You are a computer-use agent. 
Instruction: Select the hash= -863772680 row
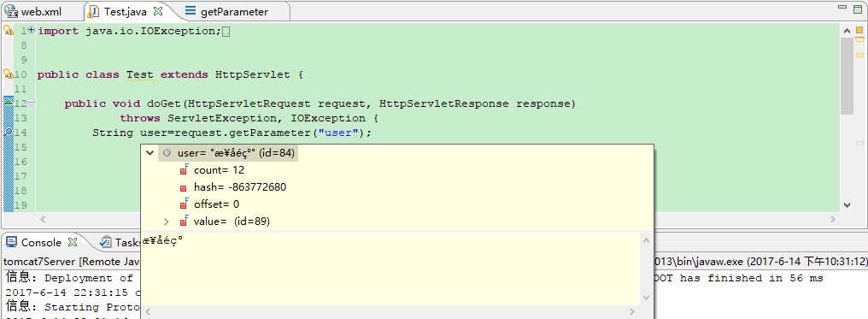(x=240, y=187)
